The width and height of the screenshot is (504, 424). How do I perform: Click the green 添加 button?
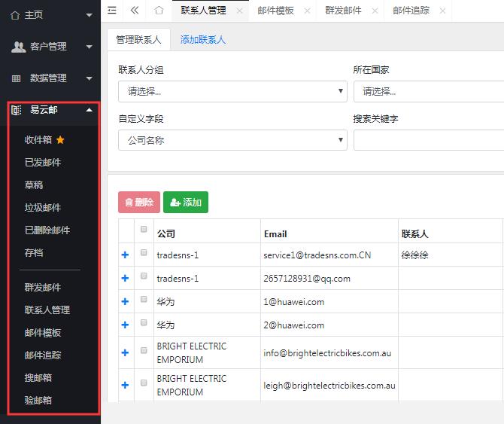point(185,202)
